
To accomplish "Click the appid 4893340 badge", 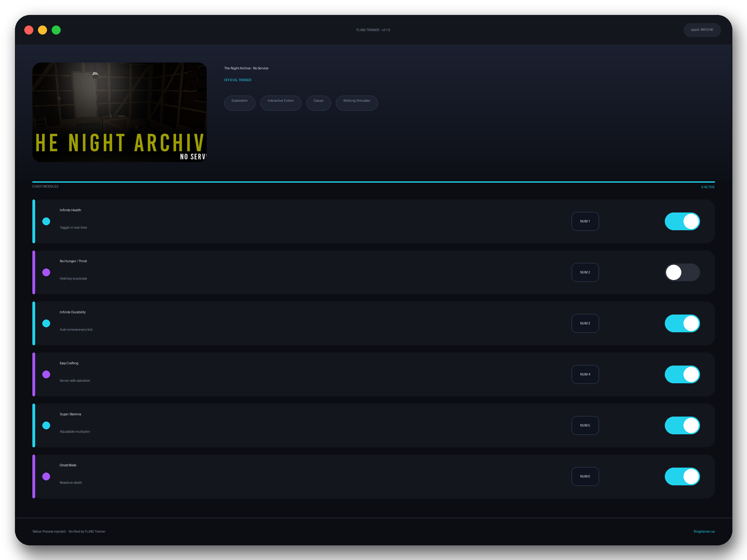I will click(702, 30).
